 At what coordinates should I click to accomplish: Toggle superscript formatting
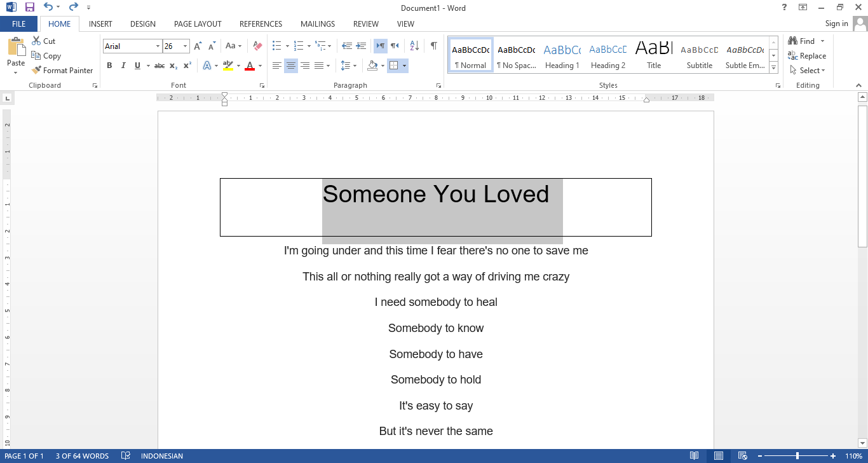pos(187,66)
